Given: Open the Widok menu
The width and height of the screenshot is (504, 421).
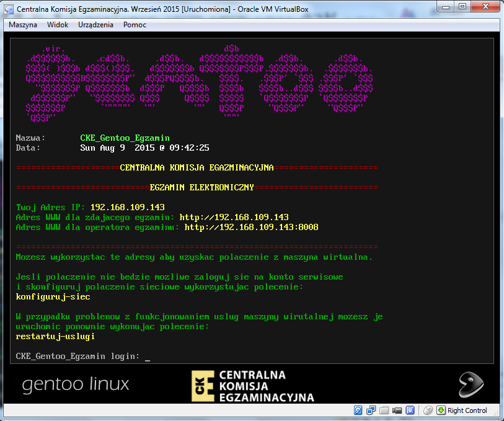Looking at the screenshot, I should tap(58, 25).
